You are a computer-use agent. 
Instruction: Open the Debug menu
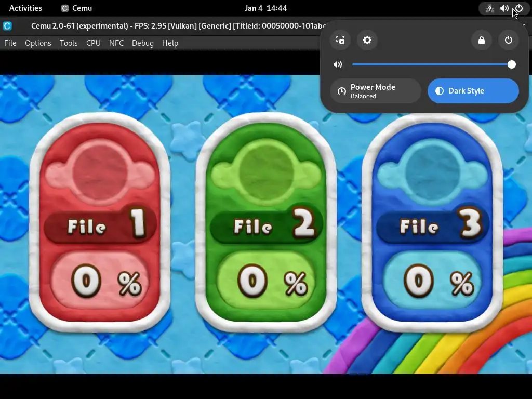[x=143, y=43]
